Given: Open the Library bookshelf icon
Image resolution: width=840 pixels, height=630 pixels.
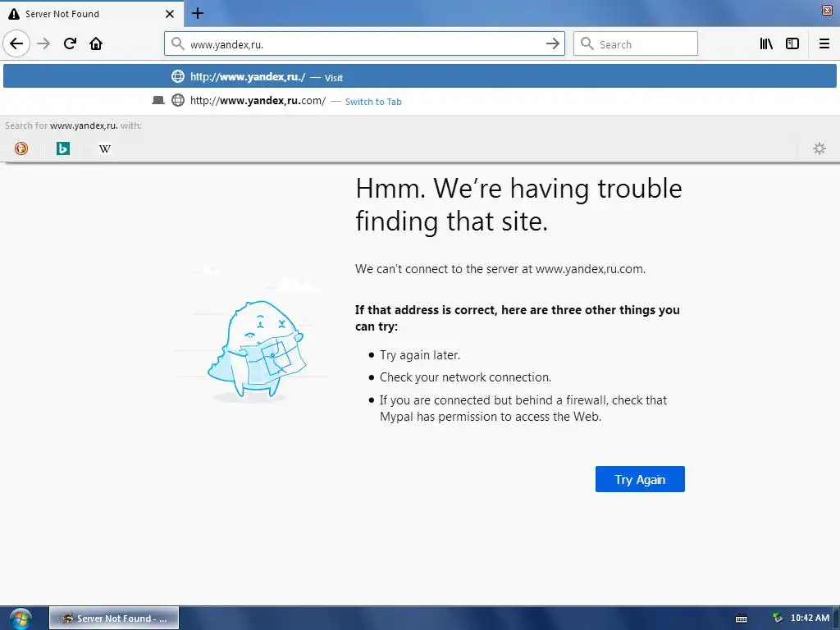Looking at the screenshot, I should pos(766,44).
